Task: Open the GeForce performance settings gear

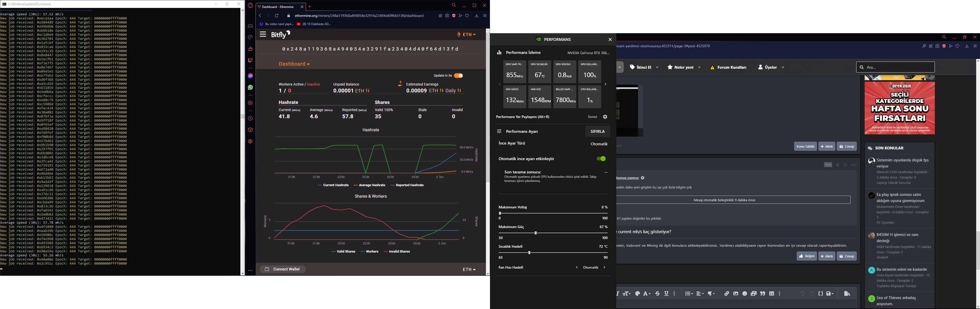Action: [x=605, y=117]
